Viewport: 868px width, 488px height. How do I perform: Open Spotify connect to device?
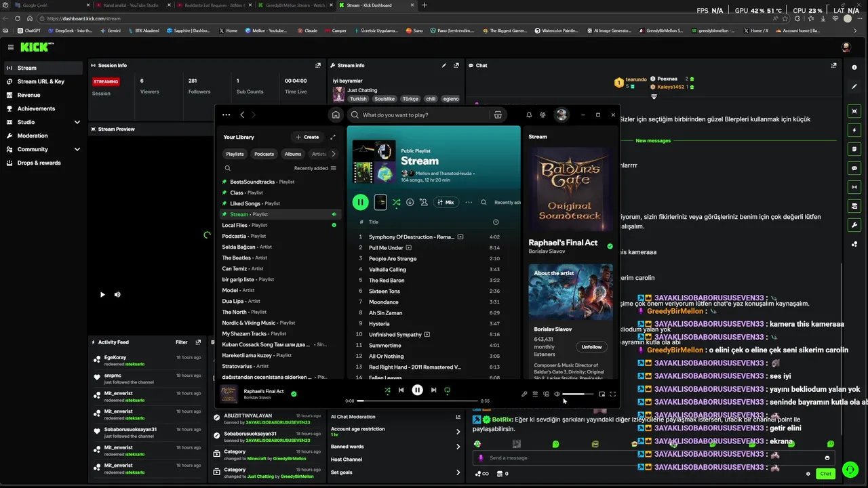pos(546,394)
